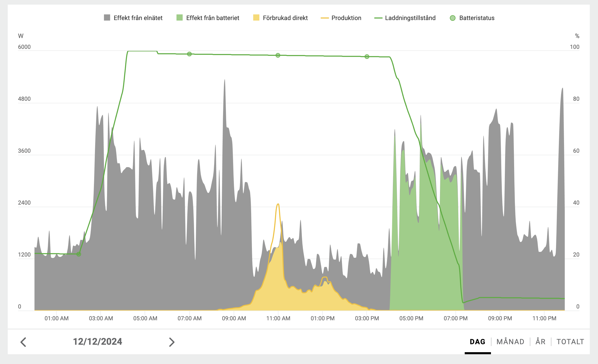Viewport: 598px width, 364px height.
Task: Click the battery status marker at 11:00 AM
Action: tap(278, 55)
